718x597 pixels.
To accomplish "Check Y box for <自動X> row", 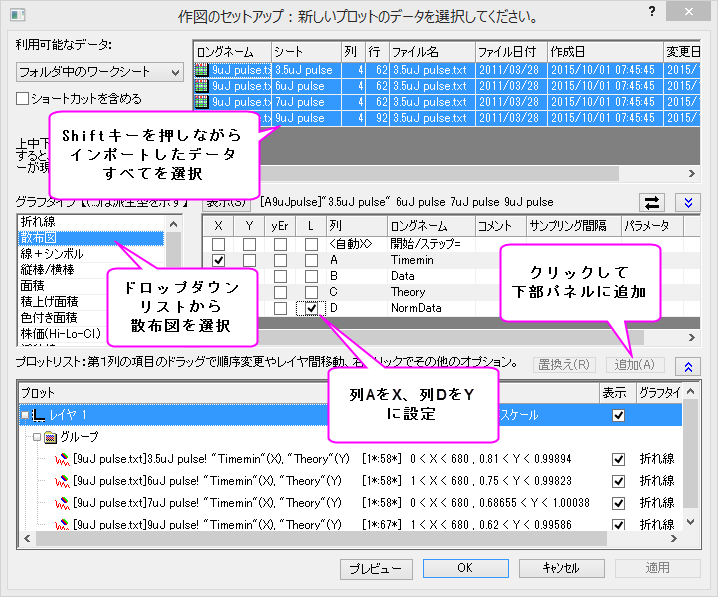I will [250, 244].
